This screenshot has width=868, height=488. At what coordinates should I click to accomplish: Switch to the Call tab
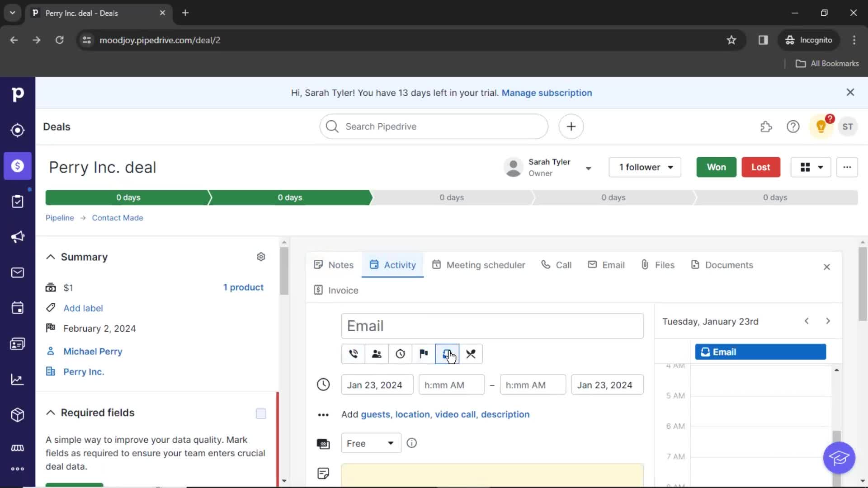pos(557,265)
